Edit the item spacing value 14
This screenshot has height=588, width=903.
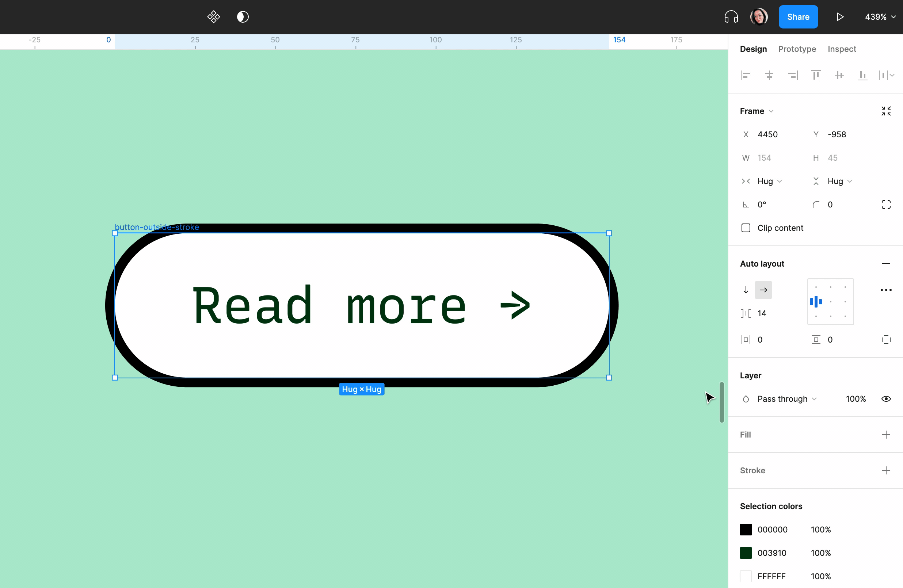coord(762,313)
